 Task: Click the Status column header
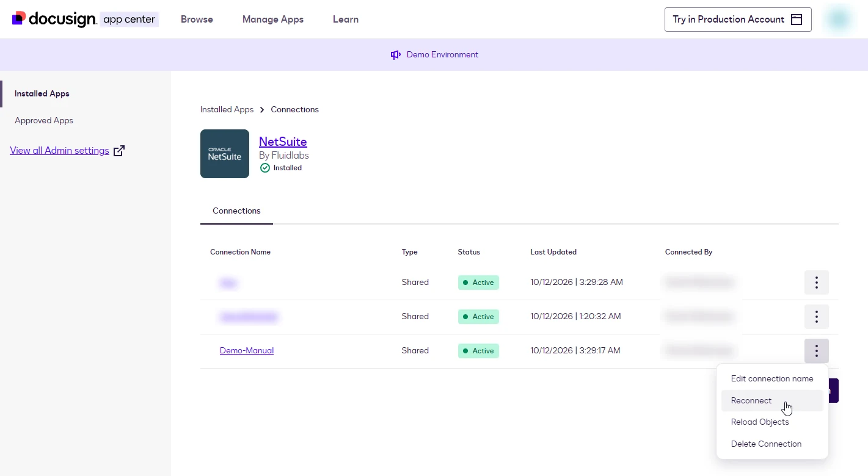[x=469, y=252]
